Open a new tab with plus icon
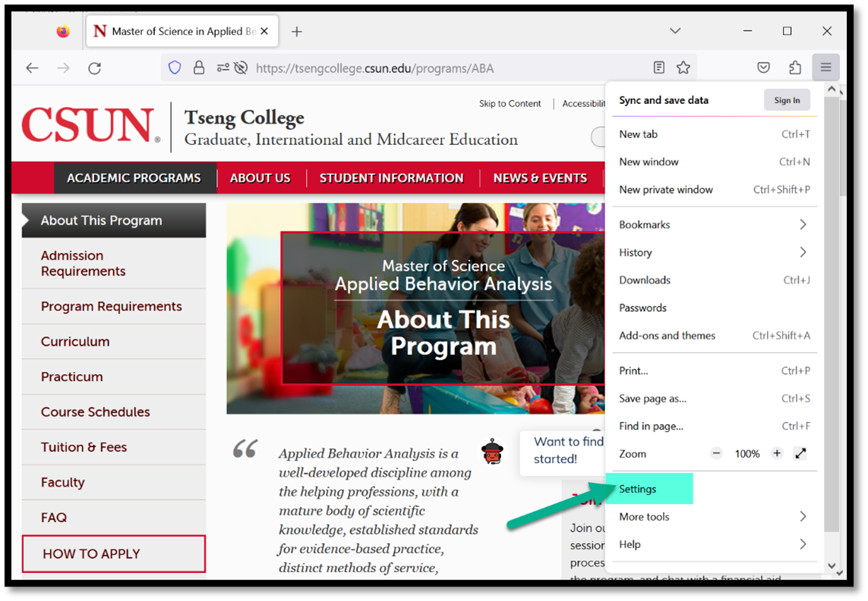 tap(297, 31)
